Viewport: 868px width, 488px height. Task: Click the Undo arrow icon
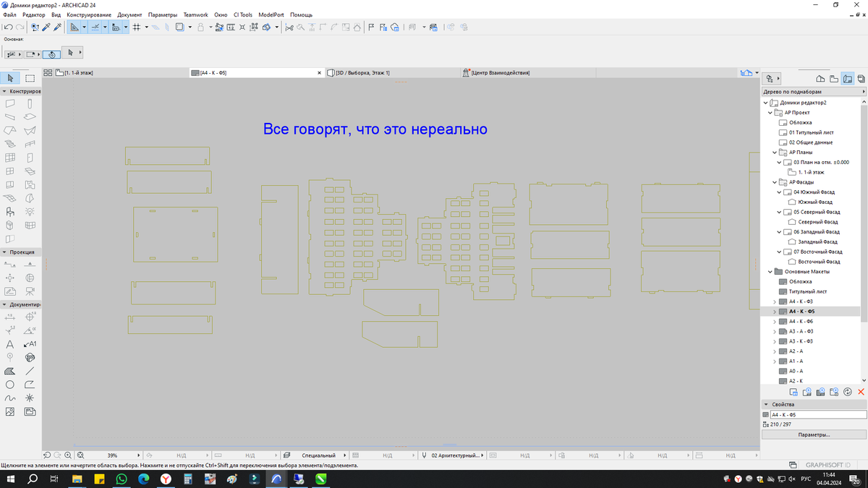click(x=7, y=27)
